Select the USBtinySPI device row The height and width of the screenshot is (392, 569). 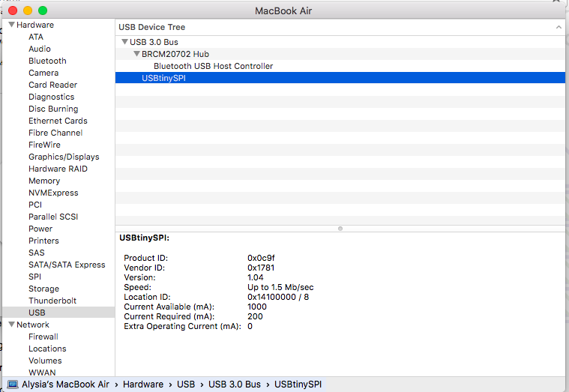click(x=340, y=78)
